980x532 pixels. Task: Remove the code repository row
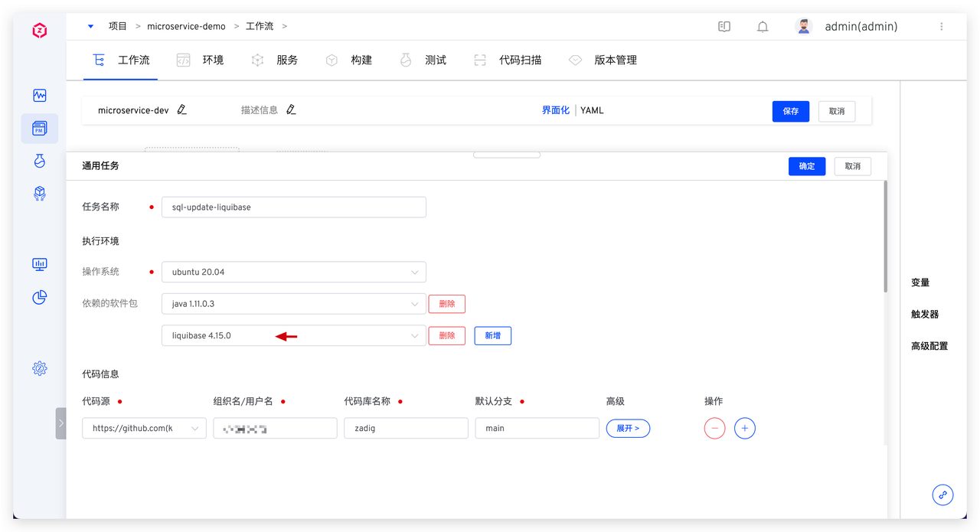(x=714, y=428)
